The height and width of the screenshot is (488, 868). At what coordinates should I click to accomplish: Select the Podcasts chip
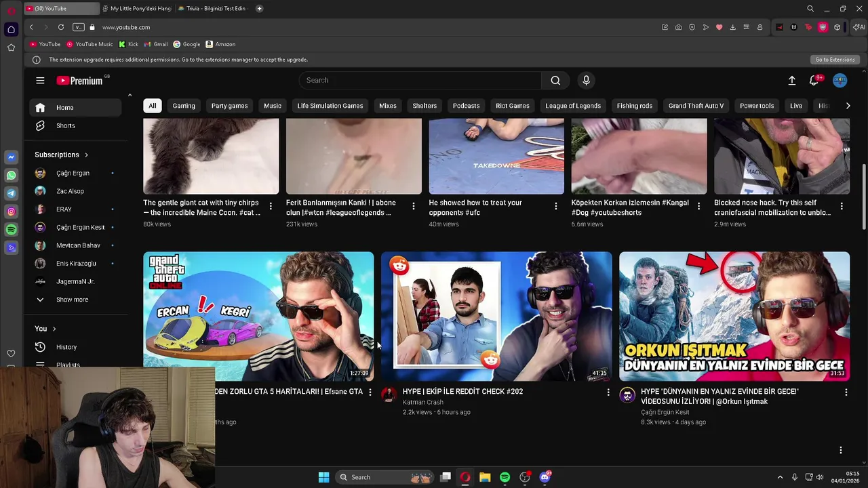pyautogui.click(x=466, y=106)
